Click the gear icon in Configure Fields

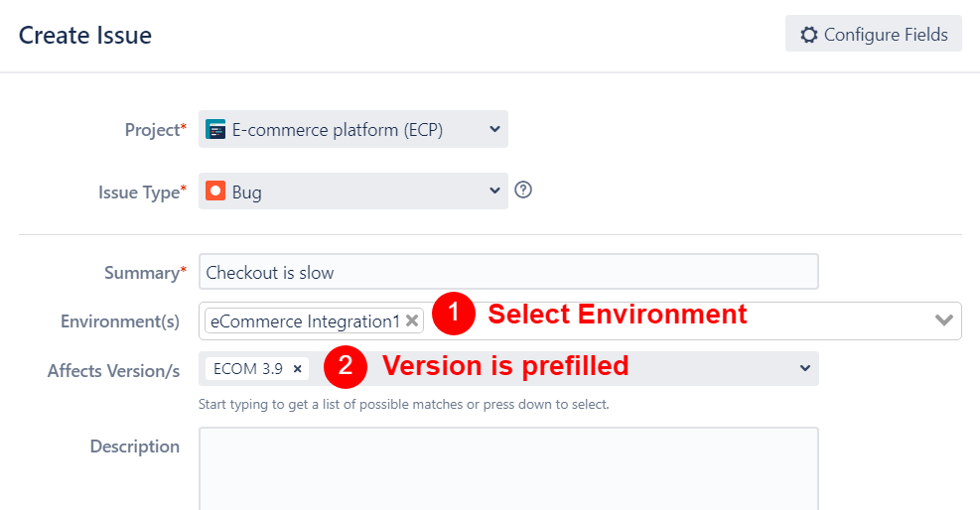click(807, 35)
